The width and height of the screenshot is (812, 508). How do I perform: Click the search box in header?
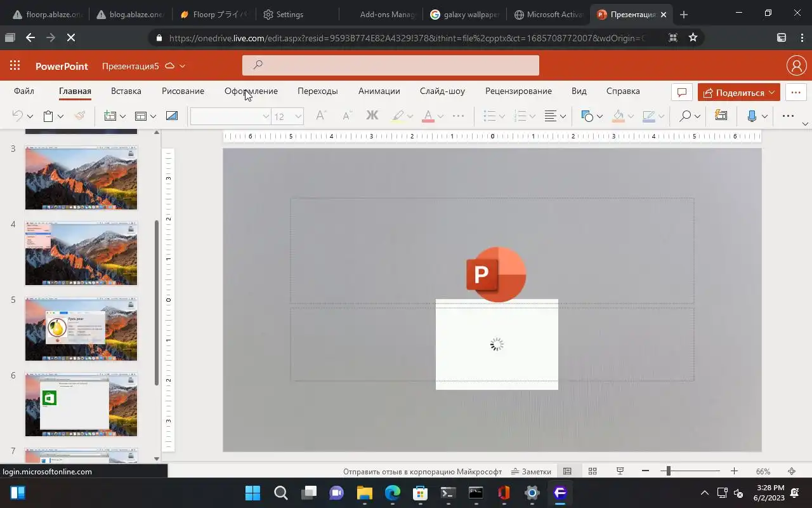[x=391, y=65]
